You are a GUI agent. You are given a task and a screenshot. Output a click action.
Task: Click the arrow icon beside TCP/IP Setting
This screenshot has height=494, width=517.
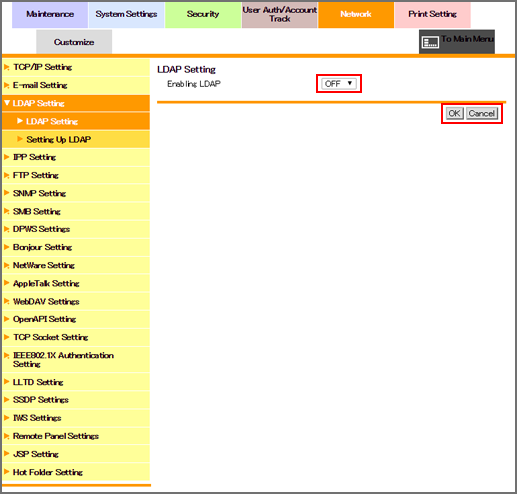click(7, 67)
